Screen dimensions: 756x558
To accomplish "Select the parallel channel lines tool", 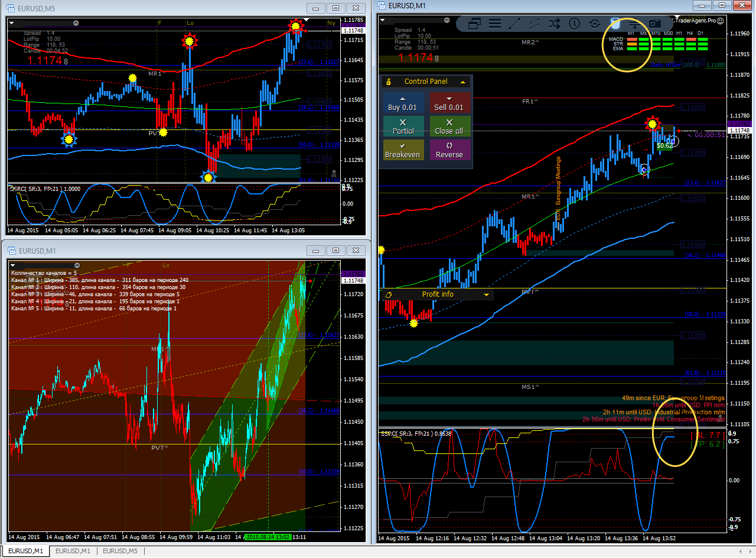I will [x=534, y=24].
